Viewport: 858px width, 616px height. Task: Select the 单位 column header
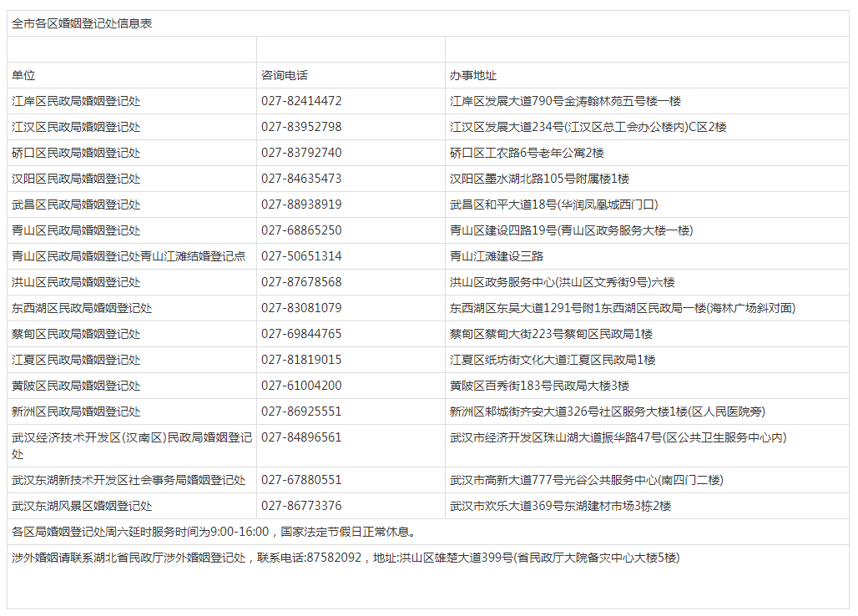coord(23,75)
